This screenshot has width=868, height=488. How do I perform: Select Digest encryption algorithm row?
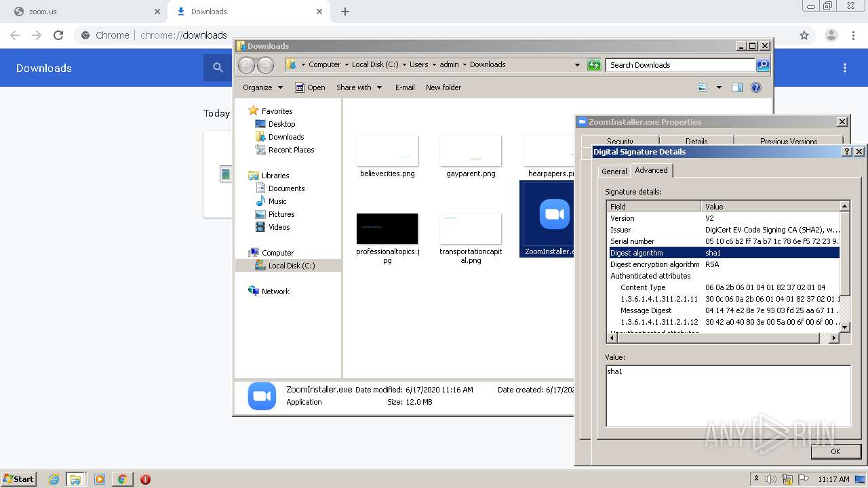click(723, 264)
